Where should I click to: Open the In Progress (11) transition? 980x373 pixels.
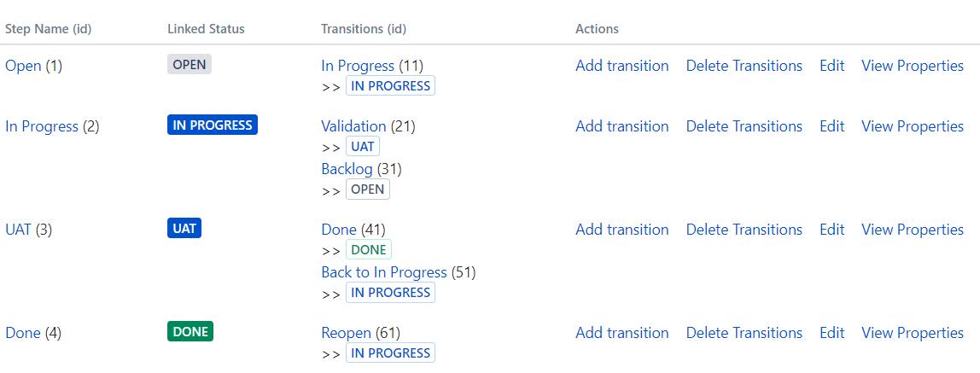(358, 66)
